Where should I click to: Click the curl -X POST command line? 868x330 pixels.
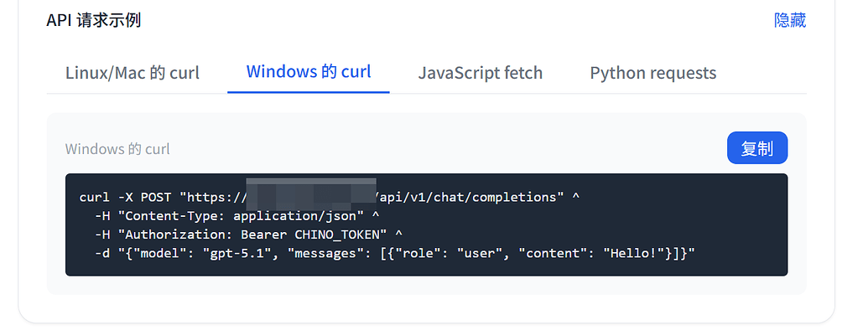pyautogui.click(x=330, y=198)
